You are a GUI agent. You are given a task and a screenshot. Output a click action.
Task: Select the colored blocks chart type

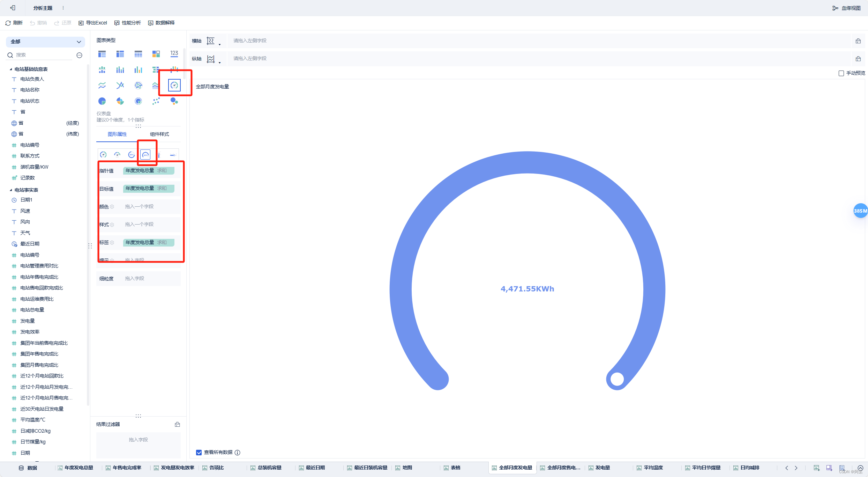(156, 54)
